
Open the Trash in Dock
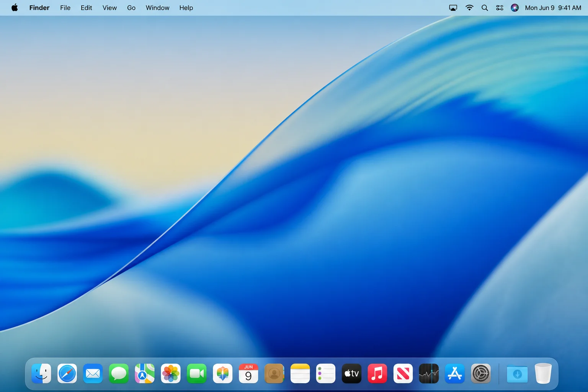click(543, 373)
